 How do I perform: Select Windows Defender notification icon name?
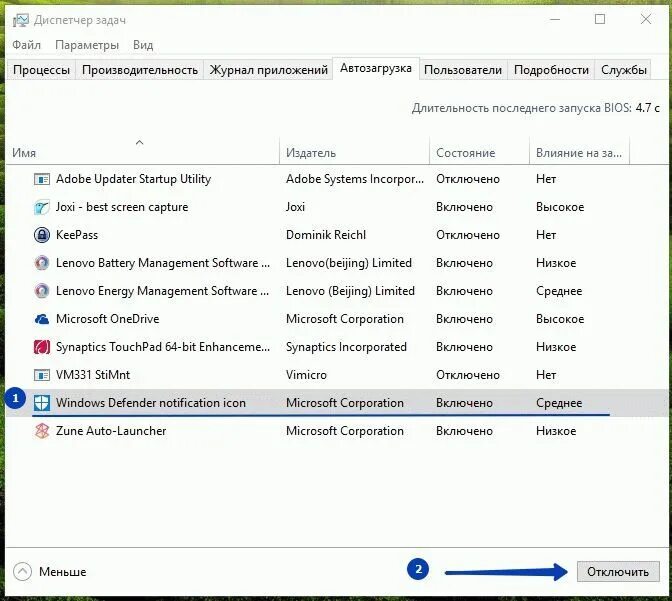pos(151,403)
